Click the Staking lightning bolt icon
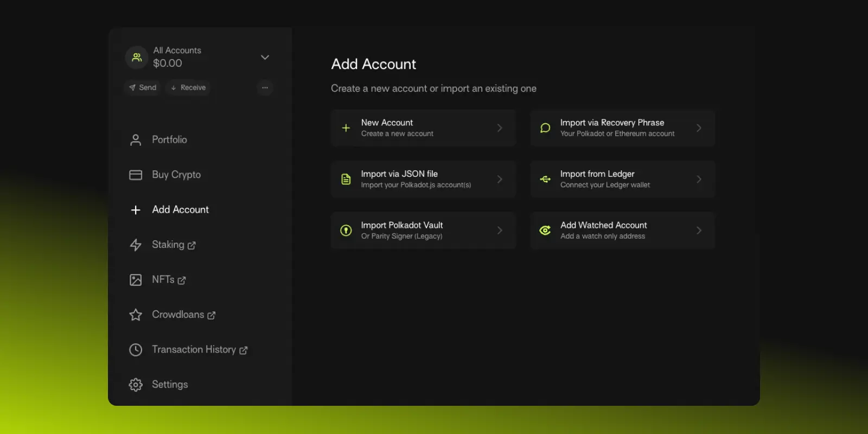This screenshot has height=434, width=868. pos(136,245)
